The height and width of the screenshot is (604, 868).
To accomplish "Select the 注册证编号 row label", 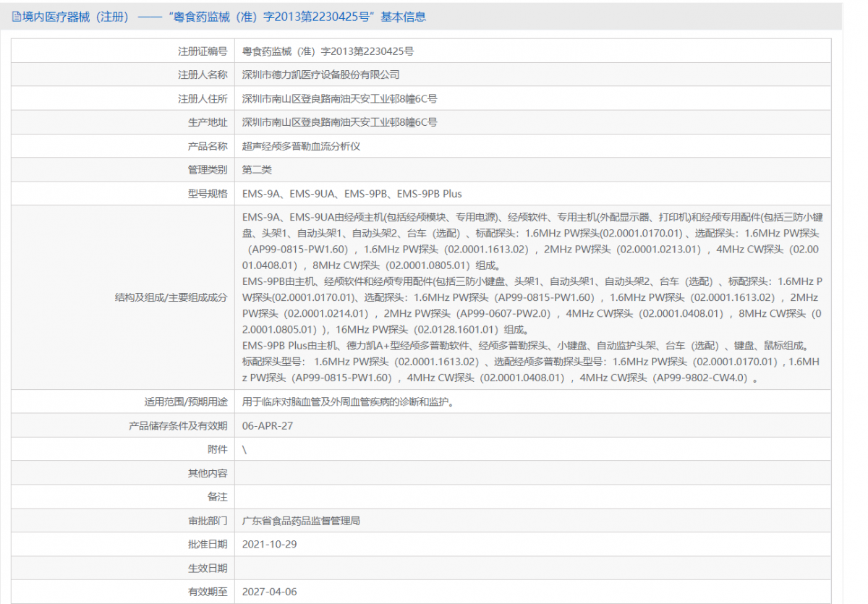I will coord(203,51).
